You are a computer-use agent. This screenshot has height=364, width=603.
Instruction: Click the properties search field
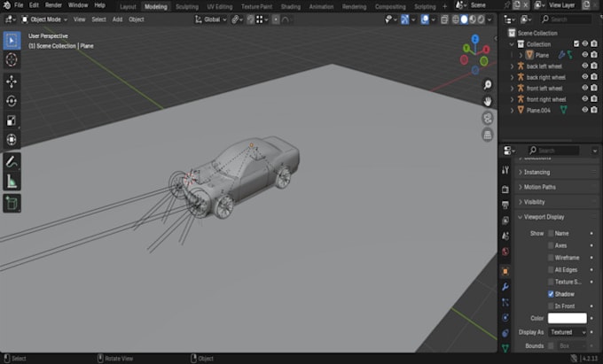[x=553, y=151]
